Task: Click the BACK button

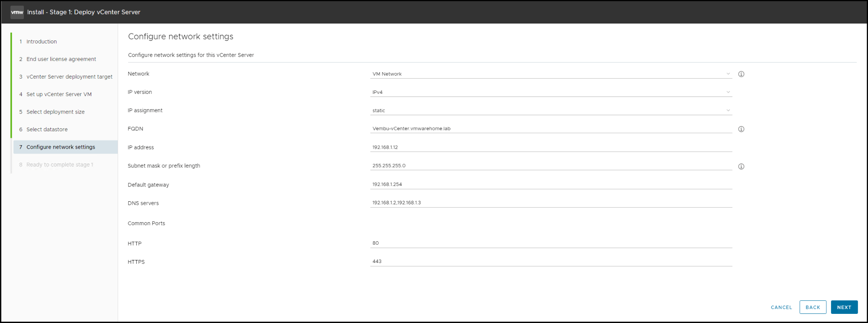Action: (812, 307)
